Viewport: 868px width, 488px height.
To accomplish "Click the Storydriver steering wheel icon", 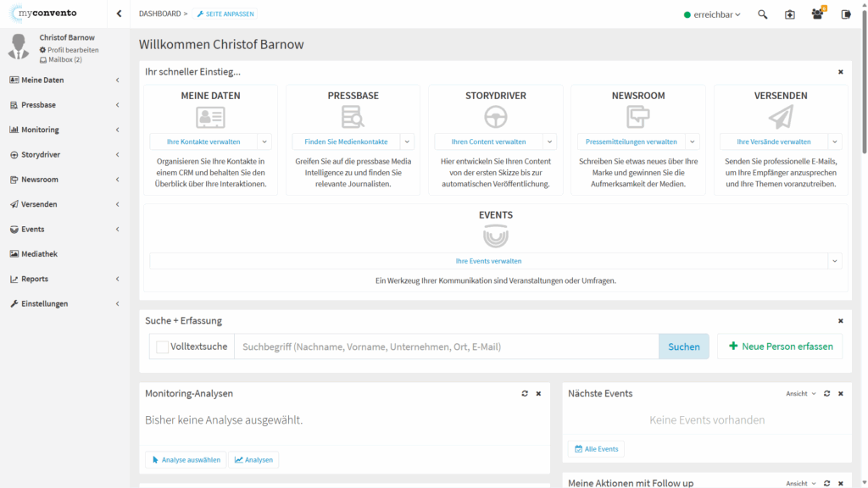I will point(495,116).
